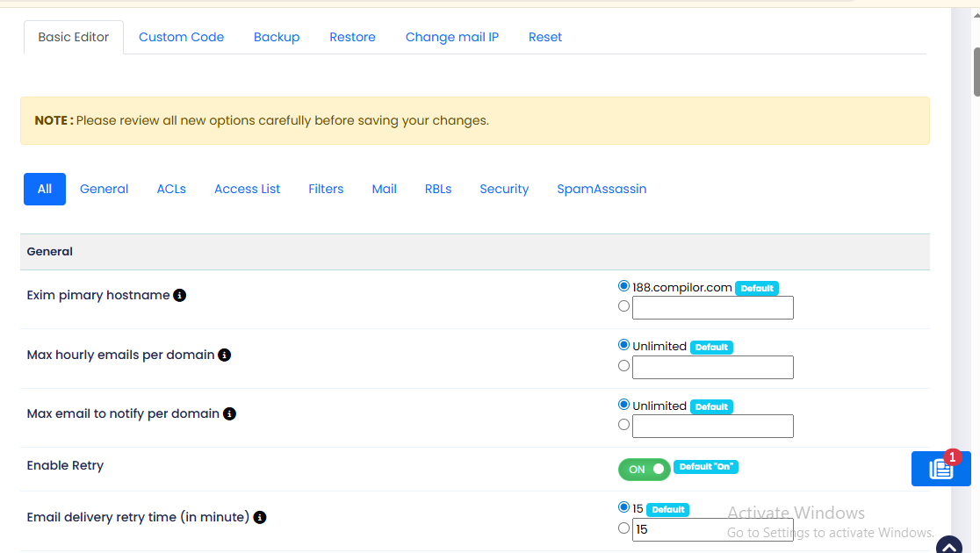
Task: Select the 188.compilor.com default hostname radio
Action: (x=624, y=286)
